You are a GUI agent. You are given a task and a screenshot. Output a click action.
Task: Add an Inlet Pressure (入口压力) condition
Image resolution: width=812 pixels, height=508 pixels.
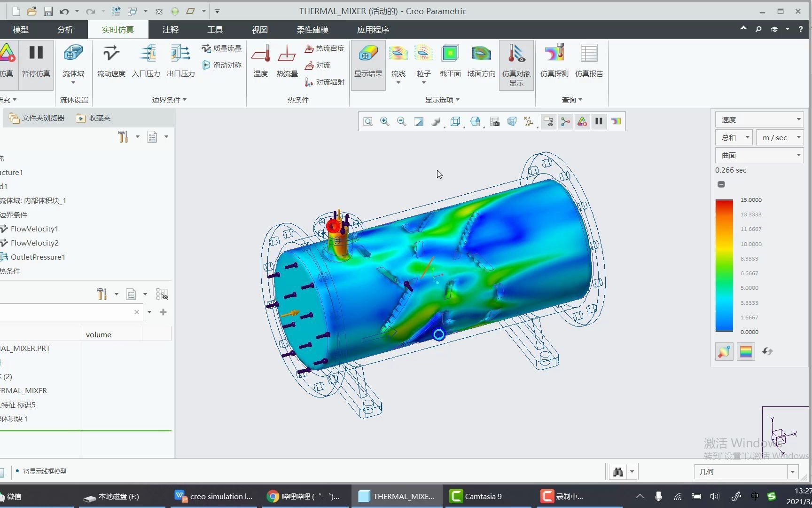click(146, 61)
